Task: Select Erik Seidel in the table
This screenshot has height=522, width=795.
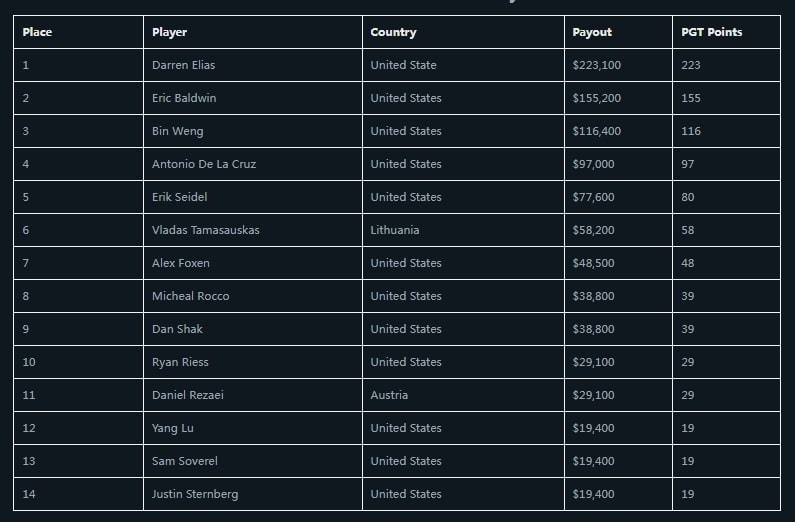Action: click(180, 197)
